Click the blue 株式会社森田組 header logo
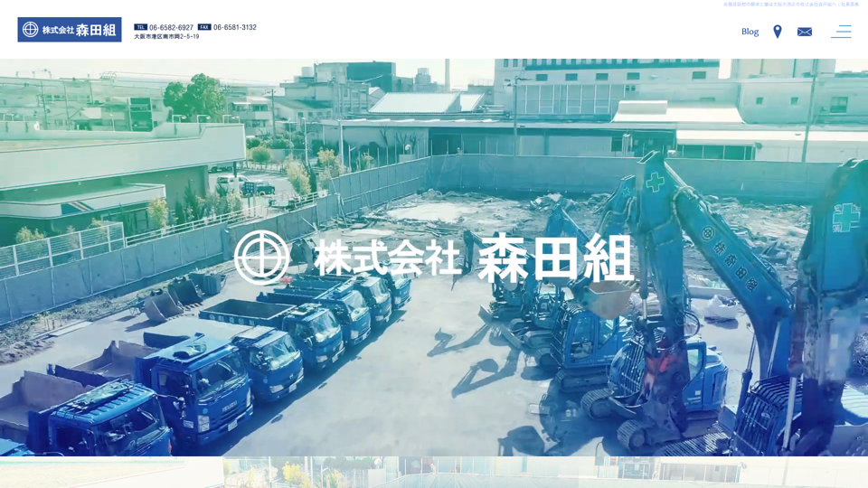Image resolution: width=868 pixels, height=488 pixels. [70, 30]
